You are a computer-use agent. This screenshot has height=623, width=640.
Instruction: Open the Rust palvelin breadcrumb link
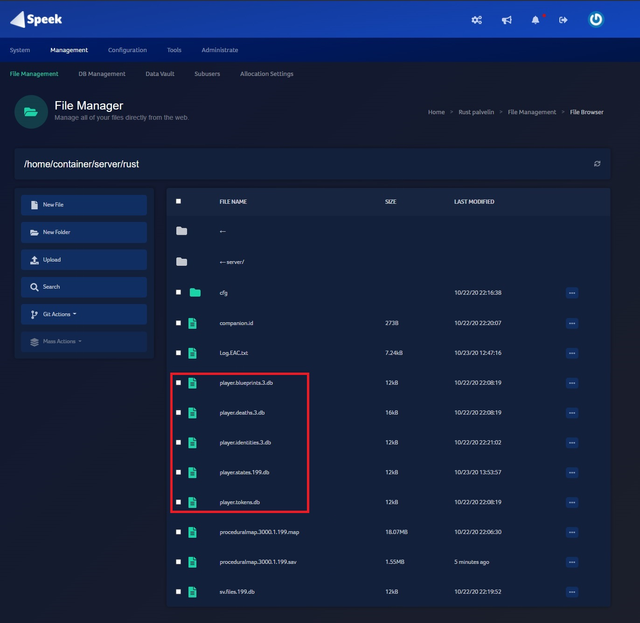pyautogui.click(x=476, y=112)
